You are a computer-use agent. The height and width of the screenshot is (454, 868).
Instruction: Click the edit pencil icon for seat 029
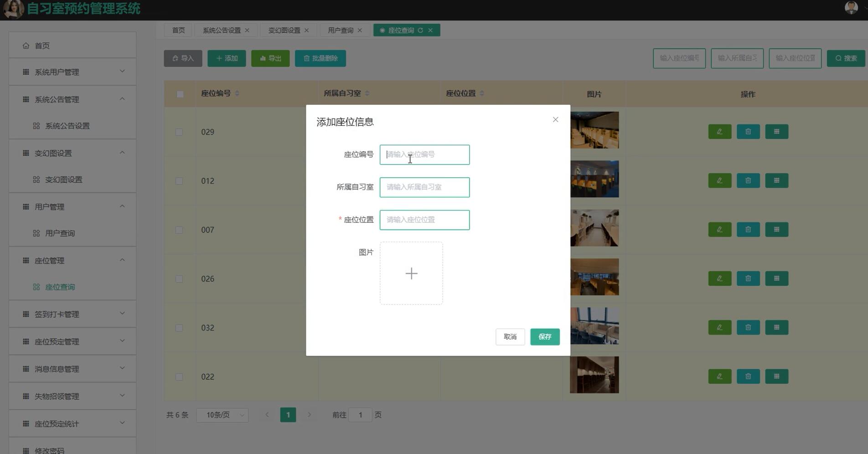coord(719,132)
